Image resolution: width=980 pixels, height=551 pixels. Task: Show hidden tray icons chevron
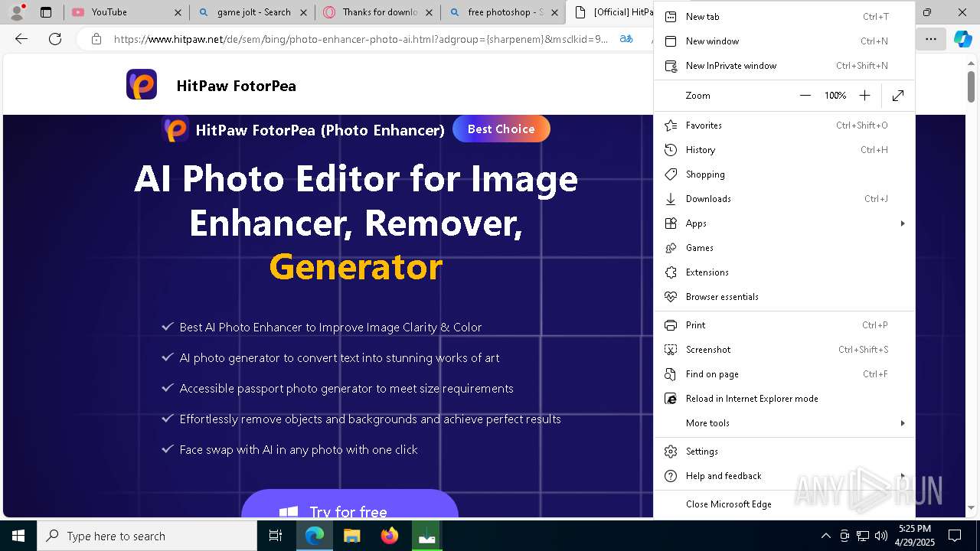825,536
